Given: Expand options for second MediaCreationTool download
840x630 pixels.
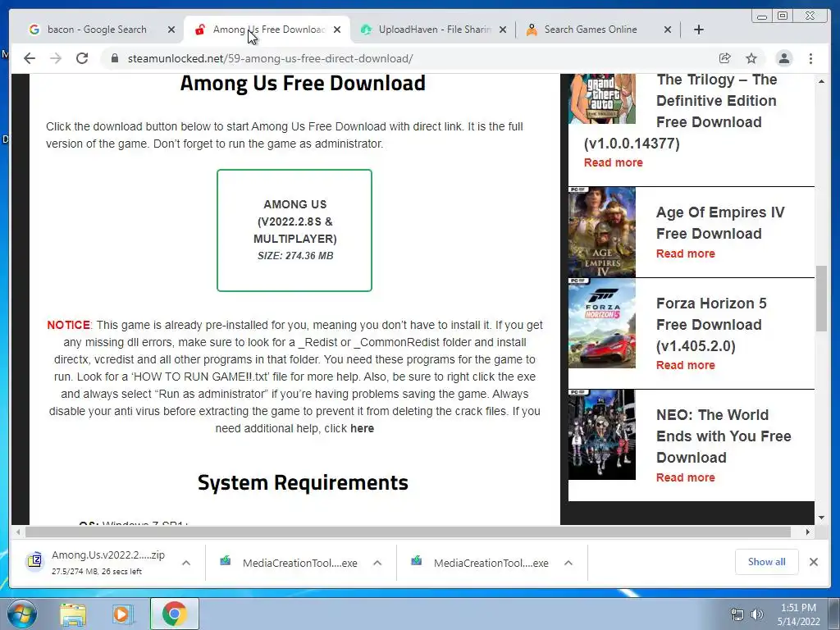Looking at the screenshot, I should click(568, 563).
